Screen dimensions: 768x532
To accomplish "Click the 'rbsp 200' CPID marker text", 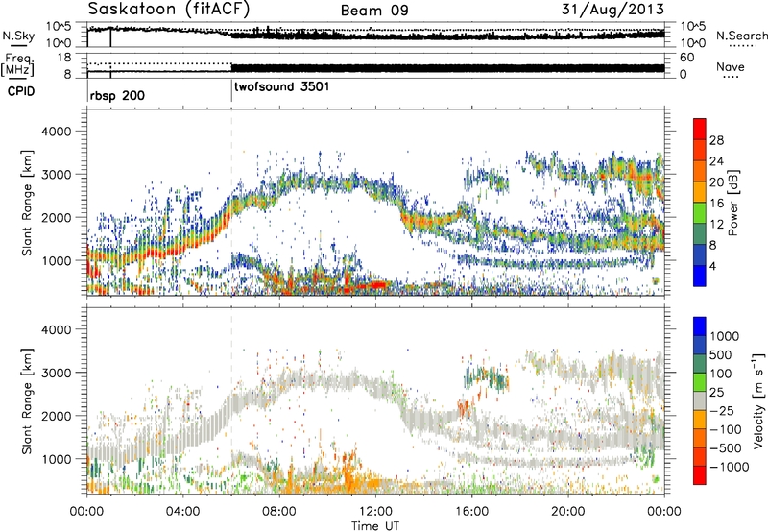I will coord(117,95).
